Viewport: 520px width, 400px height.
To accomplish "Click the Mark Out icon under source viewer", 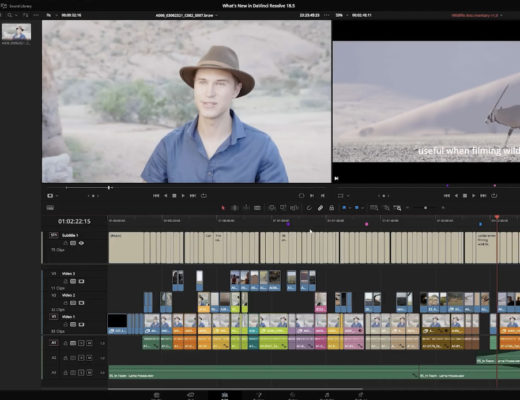I will point(322,196).
